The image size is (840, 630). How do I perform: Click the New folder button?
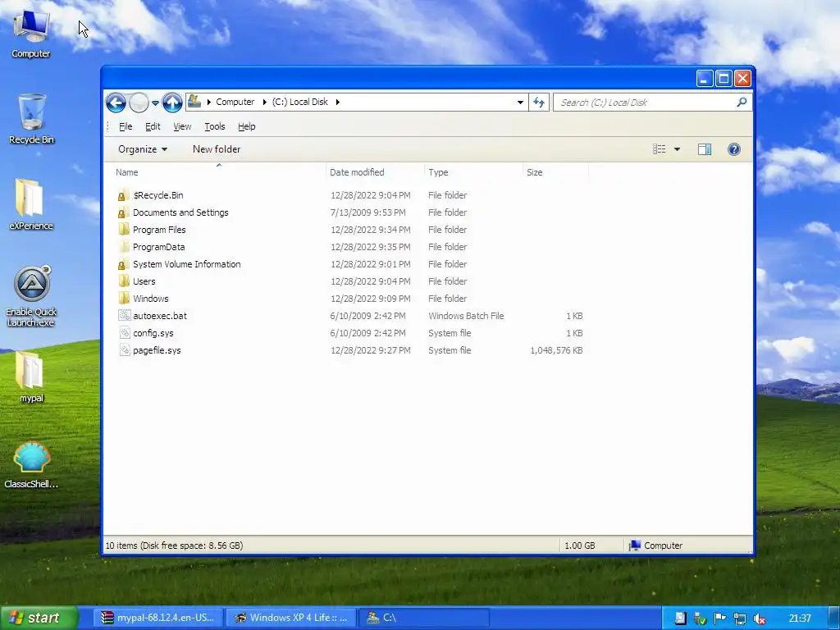(217, 149)
